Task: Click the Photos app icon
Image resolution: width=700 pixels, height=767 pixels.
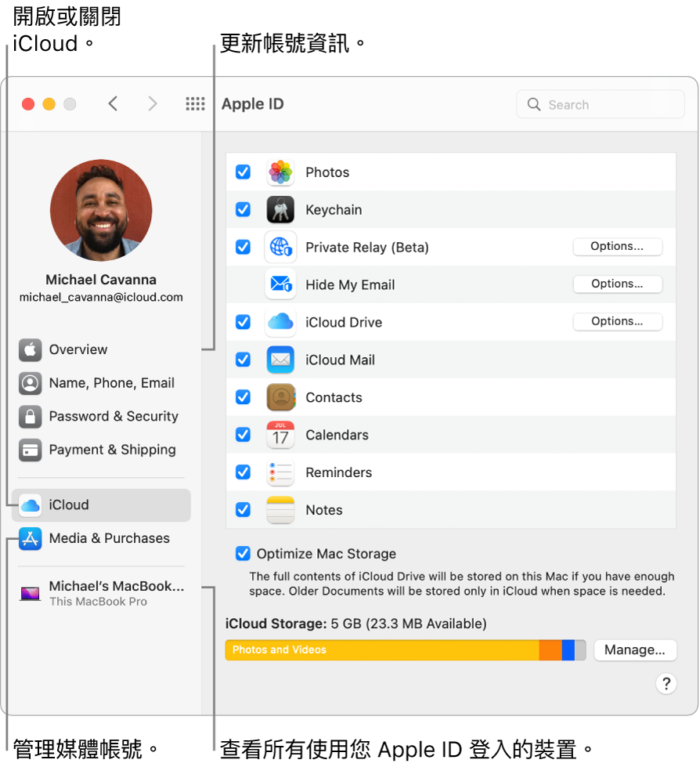Action: coord(280,172)
